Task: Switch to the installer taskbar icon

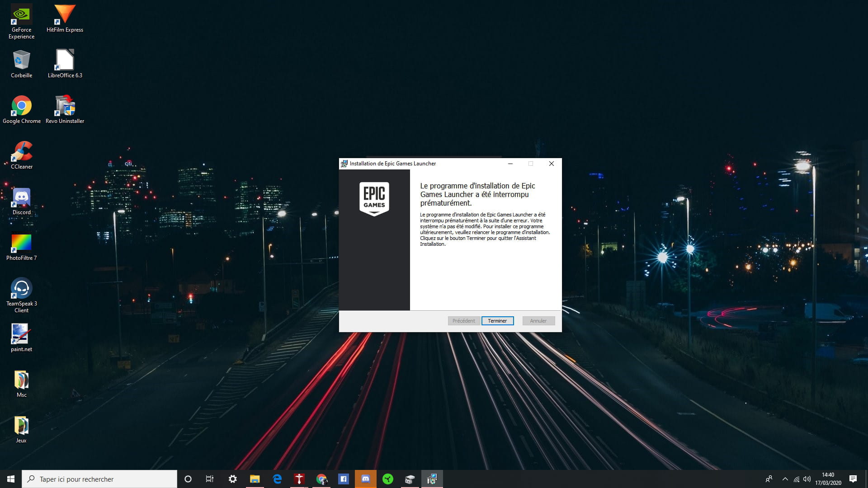Action: tap(432, 479)
